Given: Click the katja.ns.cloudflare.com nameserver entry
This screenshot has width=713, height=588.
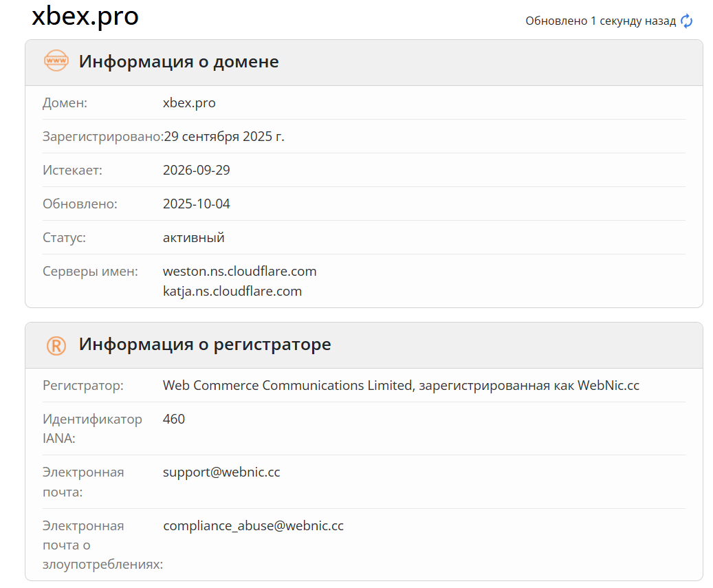Looking at the screenshot, I should [x=232, y=291].
